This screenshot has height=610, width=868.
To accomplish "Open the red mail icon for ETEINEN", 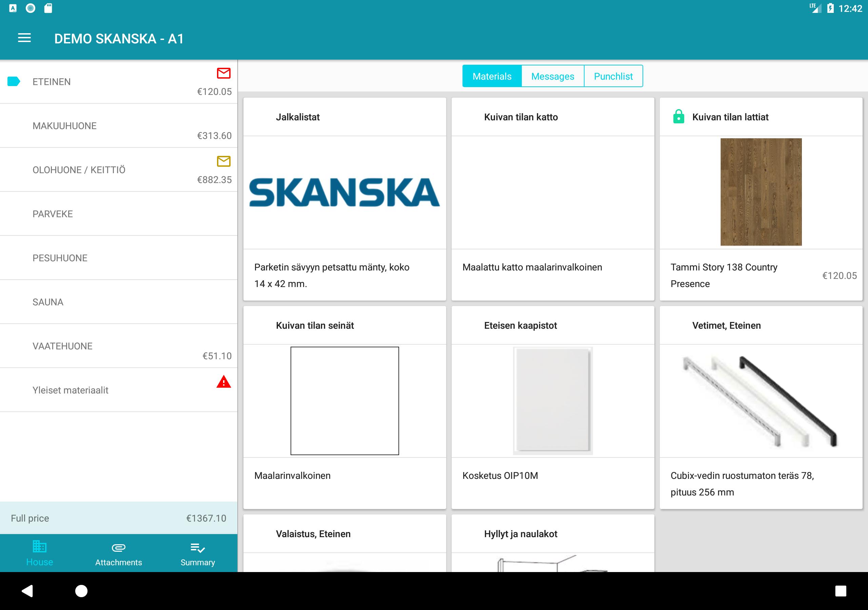I will pos(223,73).
